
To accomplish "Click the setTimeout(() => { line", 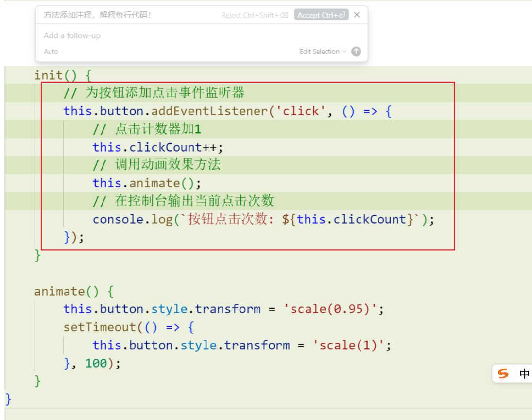I will [x=129, y=327].
